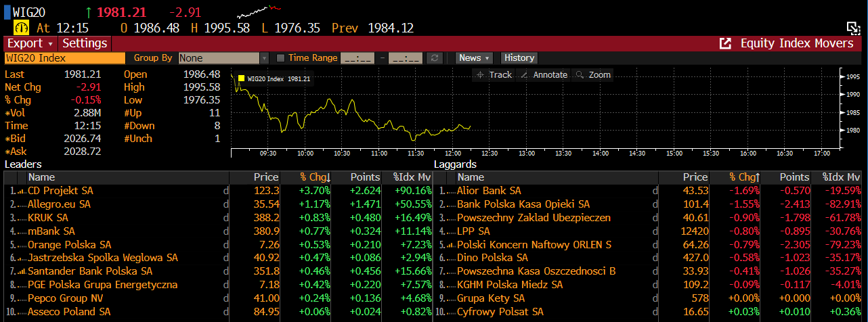
Task: Click the 'd' delayed marker in KRUK SA row
Action: tap(225, 218)
